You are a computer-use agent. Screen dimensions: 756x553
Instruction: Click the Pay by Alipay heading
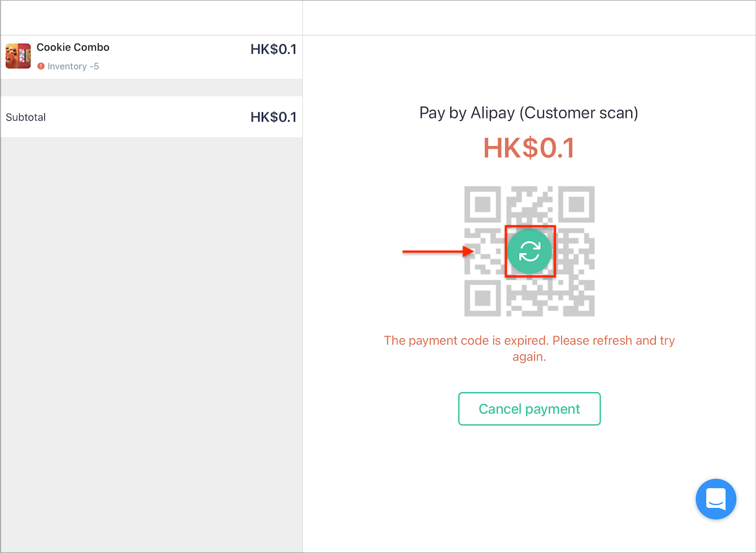pyautogui.click(x=528, y=113)
